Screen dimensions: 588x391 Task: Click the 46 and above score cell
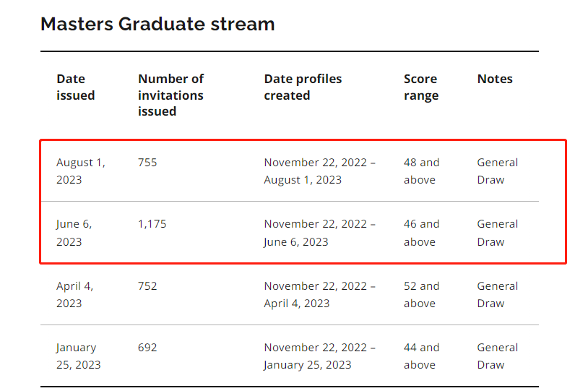pyautogui.click(x=421, y=233)
